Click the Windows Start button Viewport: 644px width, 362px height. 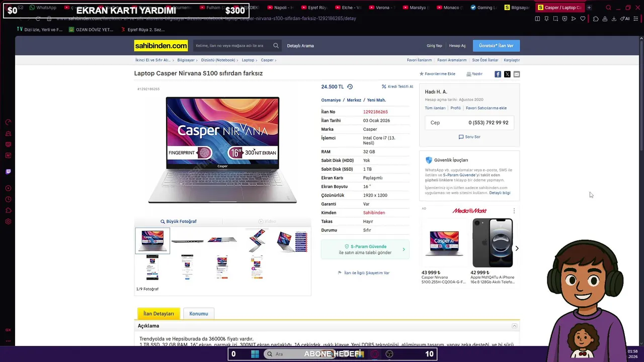tap(255, 354)
